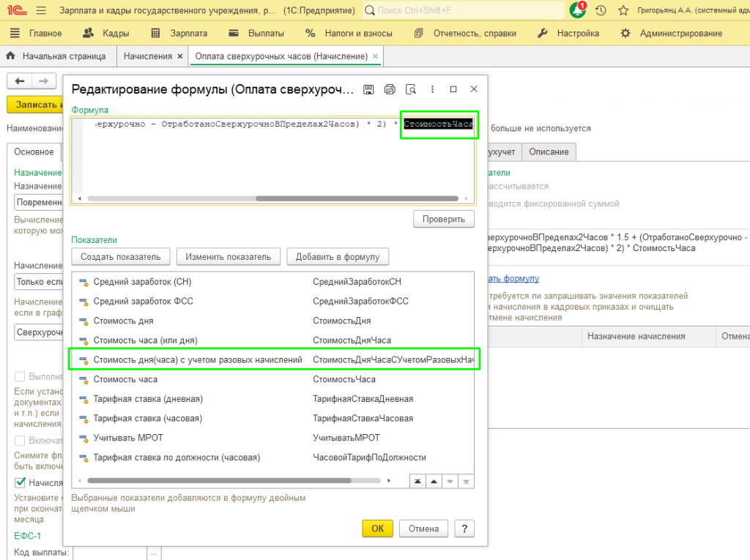Toggle the Включат... checkbox in background form
Viewport: 750px width, 560px height.
pyautogui.click(x=20, y=441)
